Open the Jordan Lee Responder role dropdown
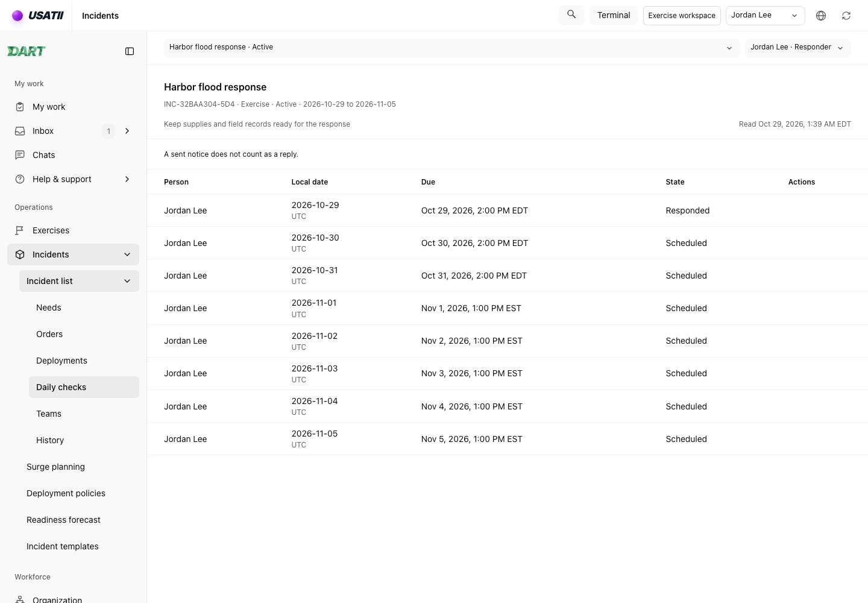 [797, 48]
